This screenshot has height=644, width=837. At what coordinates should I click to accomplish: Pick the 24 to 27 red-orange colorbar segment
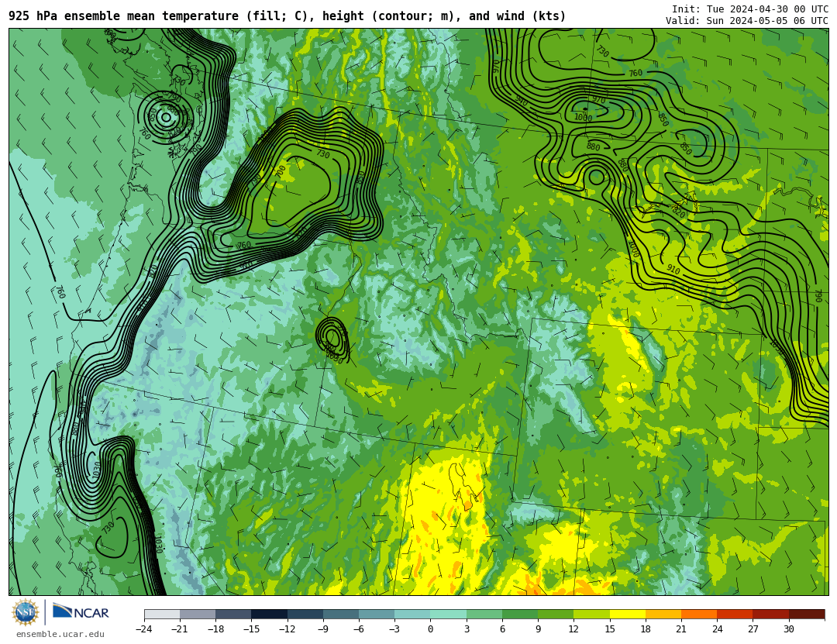[x=735, y=614]
